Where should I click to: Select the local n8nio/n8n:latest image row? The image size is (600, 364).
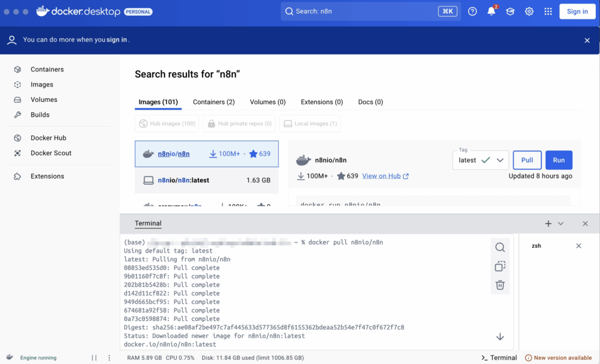point(207,180)
